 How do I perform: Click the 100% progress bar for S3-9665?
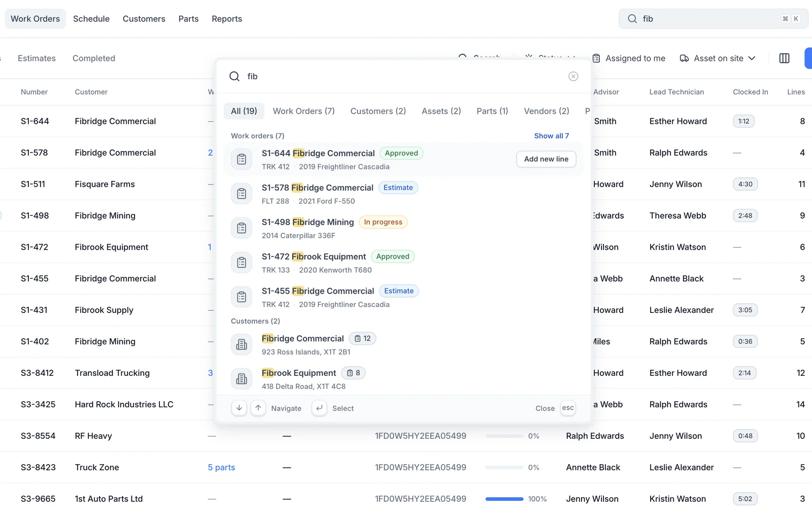504,499
